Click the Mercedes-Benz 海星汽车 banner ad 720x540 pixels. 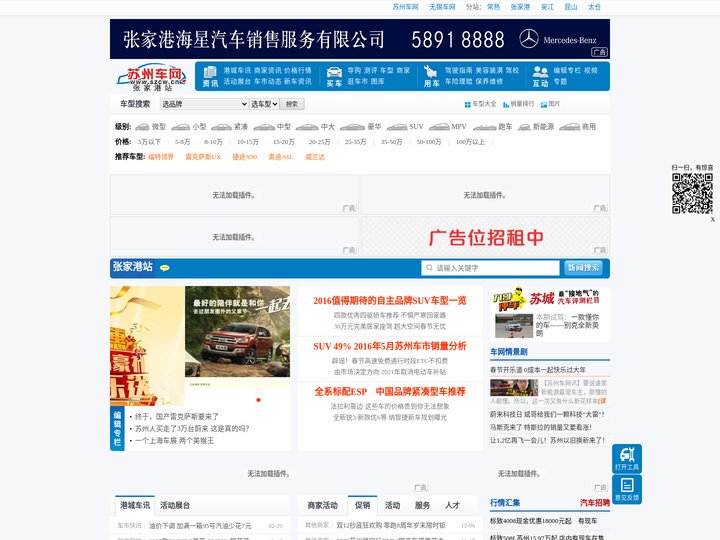tap(360, 39)
